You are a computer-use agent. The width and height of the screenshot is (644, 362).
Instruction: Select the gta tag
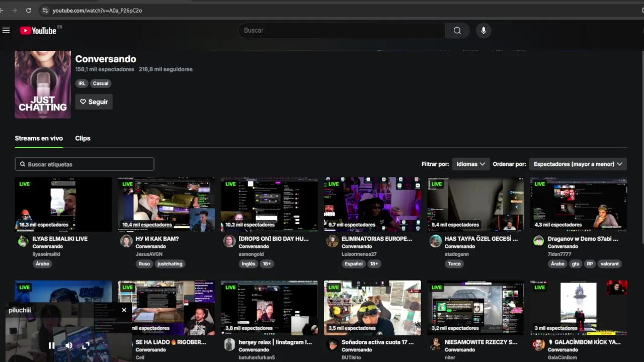click(x=576, y=264)
